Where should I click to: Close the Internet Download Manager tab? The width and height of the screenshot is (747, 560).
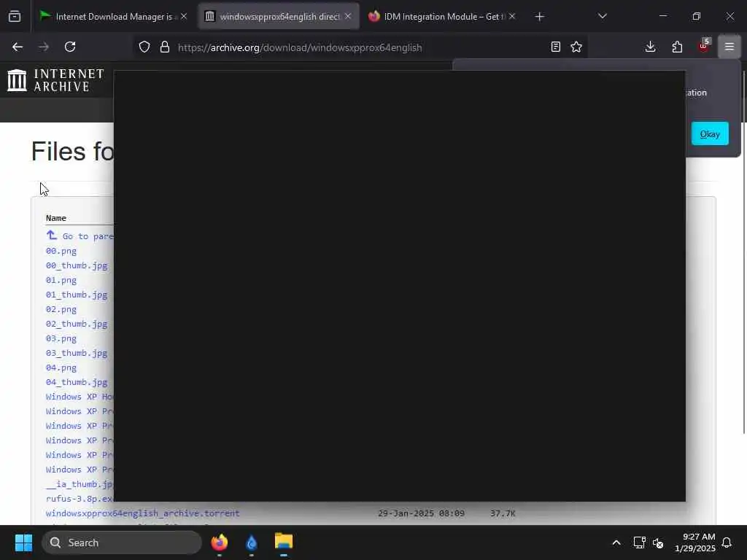184,16
